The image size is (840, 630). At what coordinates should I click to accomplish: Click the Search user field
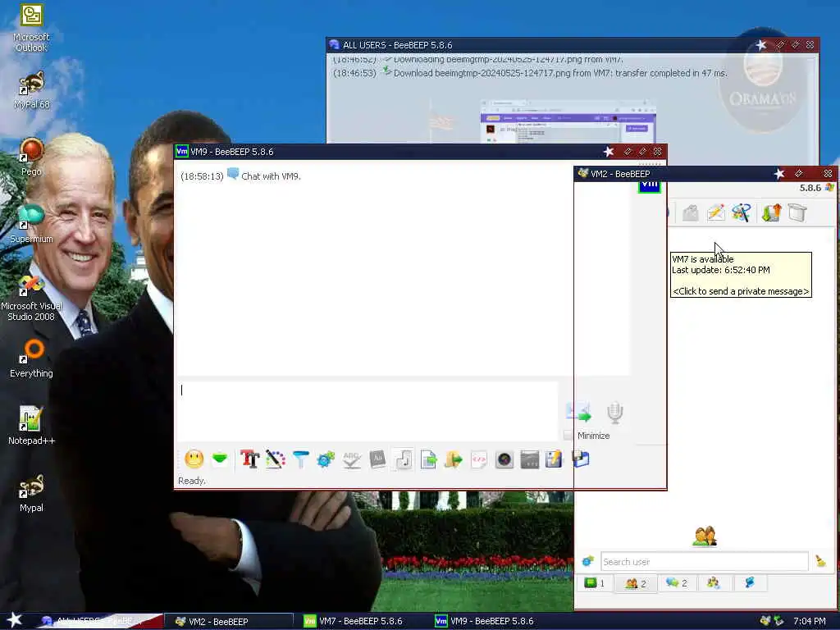click(x=704, y=561)
